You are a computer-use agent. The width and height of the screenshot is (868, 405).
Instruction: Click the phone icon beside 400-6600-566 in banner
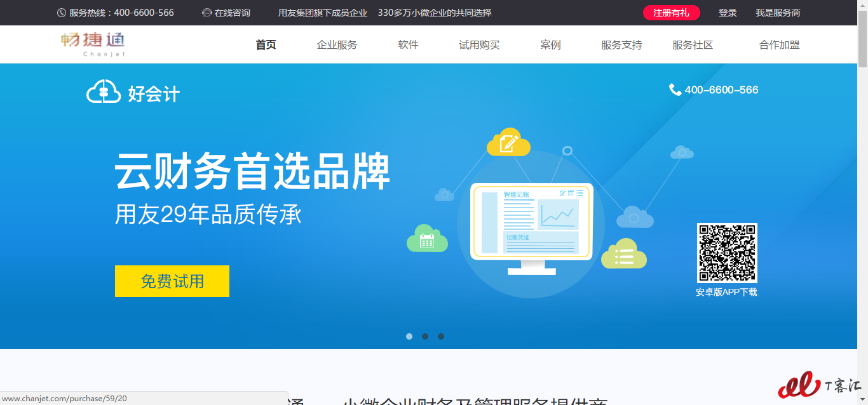675,90
